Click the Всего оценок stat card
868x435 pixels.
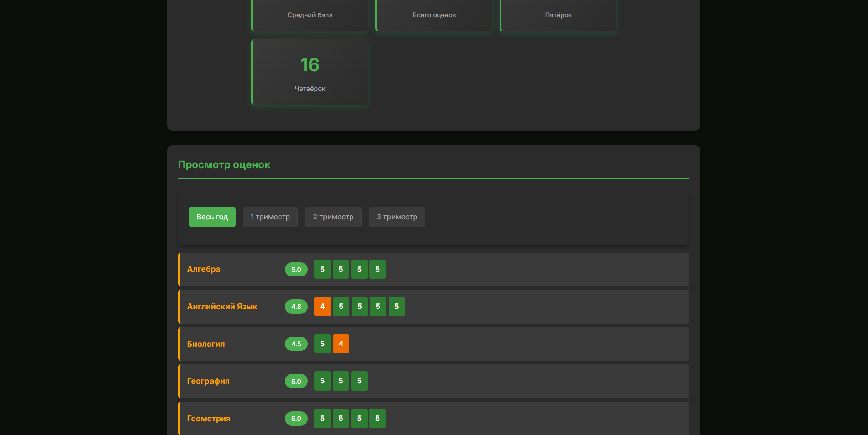point(434,15)
